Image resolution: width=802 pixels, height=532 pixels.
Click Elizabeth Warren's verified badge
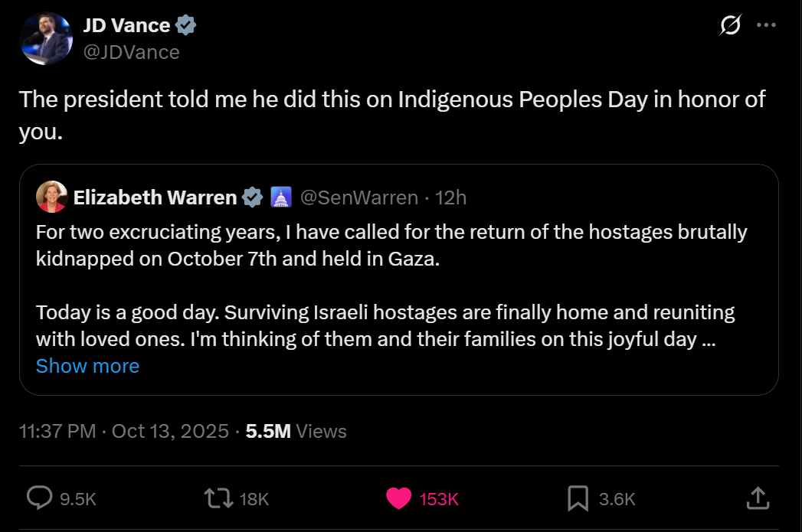click(252, 198)
